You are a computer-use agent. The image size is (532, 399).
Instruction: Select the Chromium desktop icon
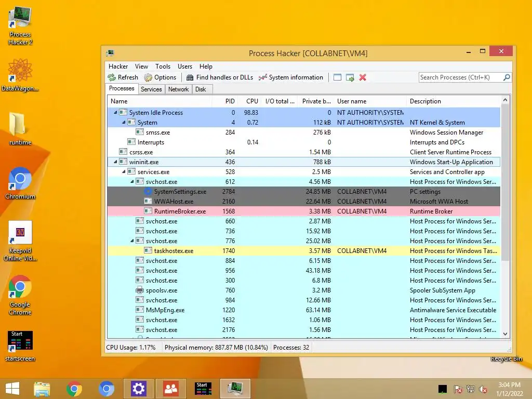[20, 183]
